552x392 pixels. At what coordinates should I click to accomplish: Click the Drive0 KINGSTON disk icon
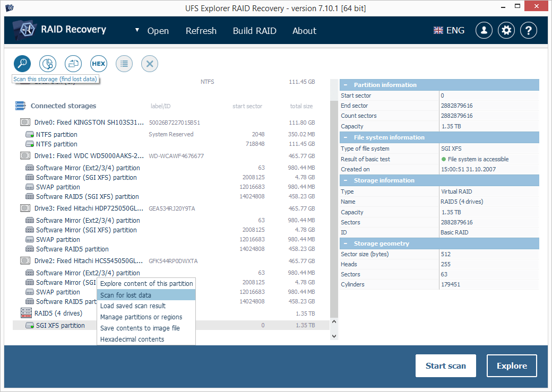tap(25, 122)
